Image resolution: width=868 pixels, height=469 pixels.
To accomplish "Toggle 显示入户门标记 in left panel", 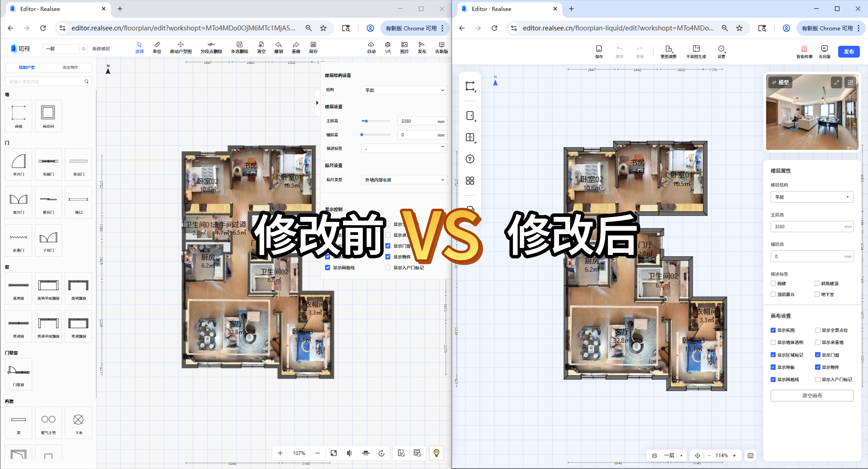I will [388, 268].
